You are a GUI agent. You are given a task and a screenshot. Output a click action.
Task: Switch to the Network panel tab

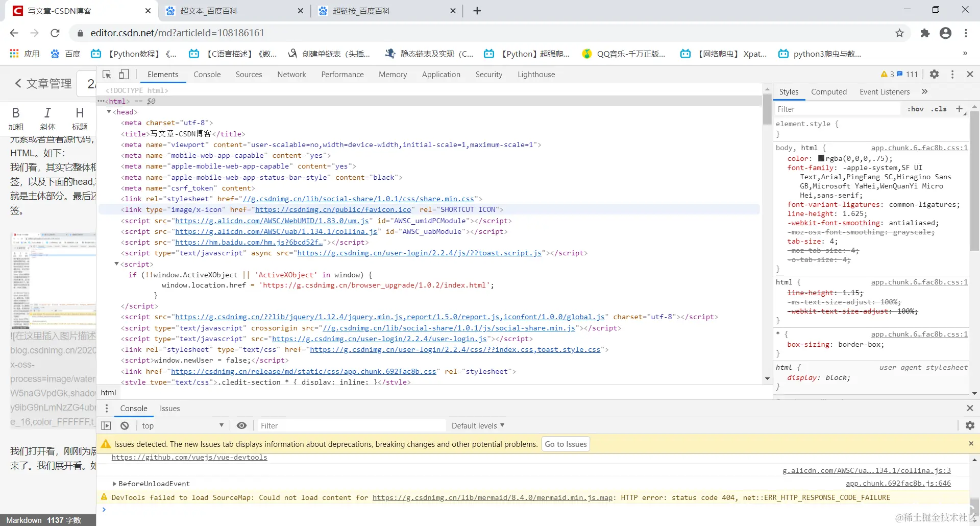[292, 74]
